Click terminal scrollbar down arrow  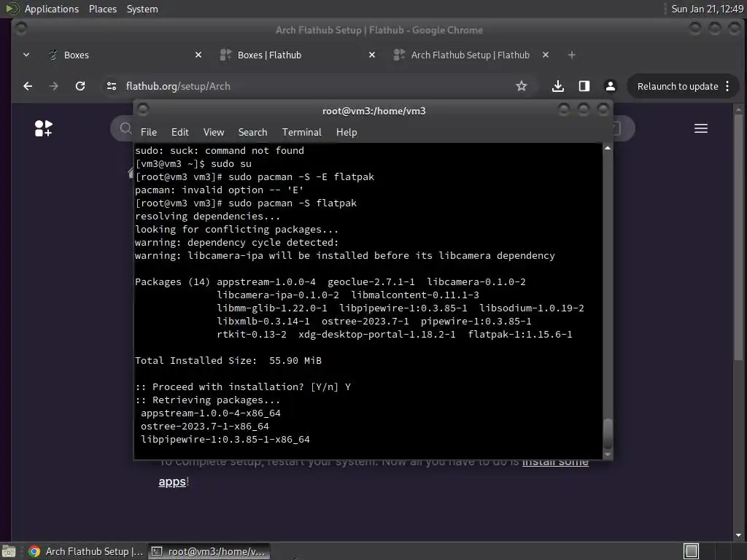coord(608,454)
